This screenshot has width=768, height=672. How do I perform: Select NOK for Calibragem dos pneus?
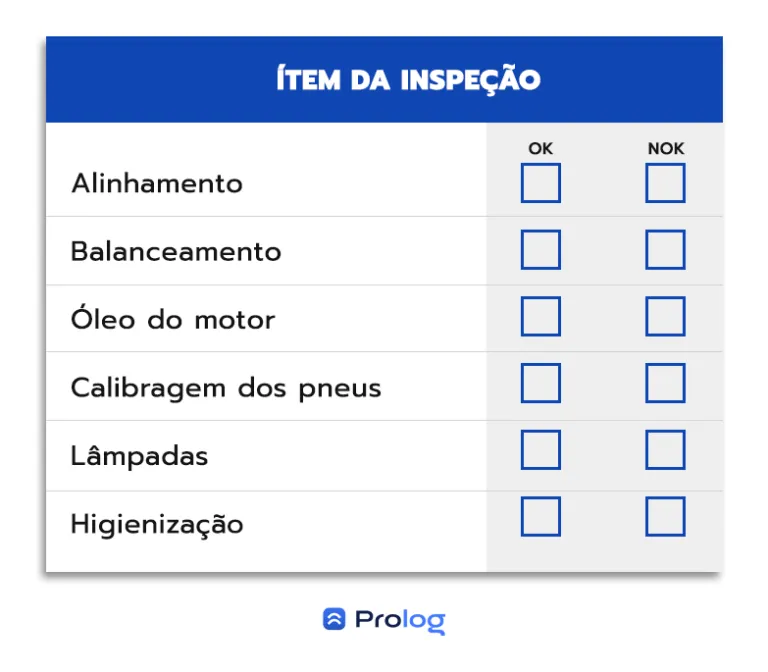665,383
